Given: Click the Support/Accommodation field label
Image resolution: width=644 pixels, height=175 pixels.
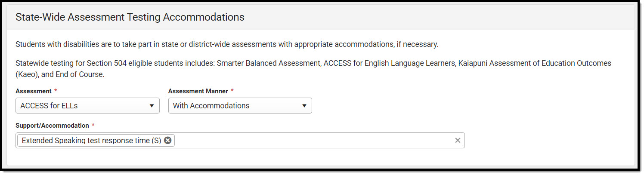Looking at the screenshot, I should 52,126.
